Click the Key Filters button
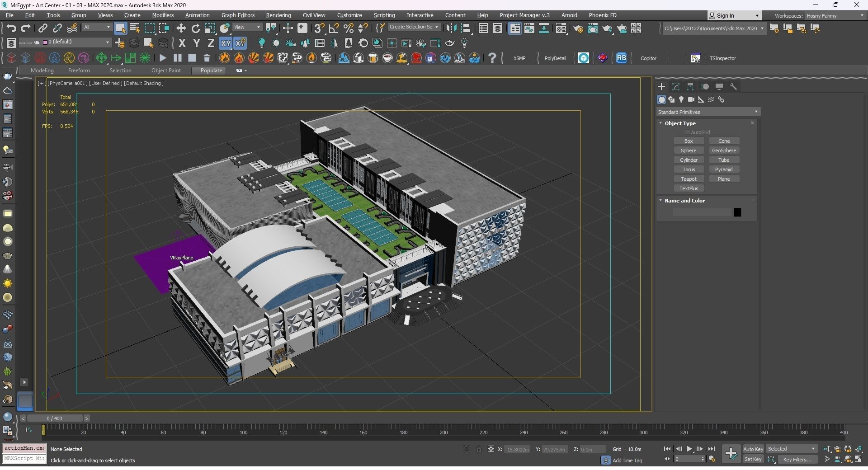This screenshot has width=868, height=470. point(797,460)
